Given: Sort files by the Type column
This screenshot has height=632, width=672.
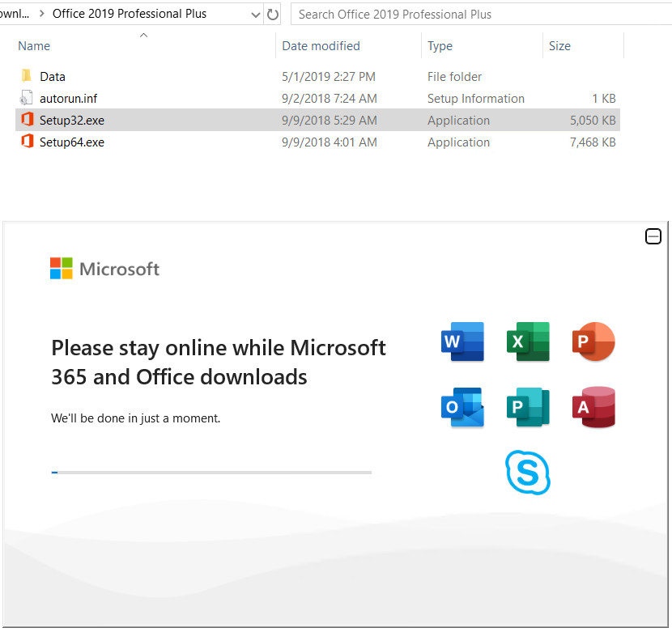Looking at the screenshot, I should point(440,46).
